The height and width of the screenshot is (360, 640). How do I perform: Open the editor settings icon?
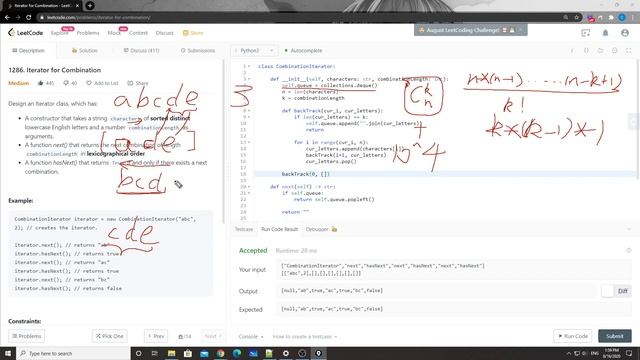614,51
